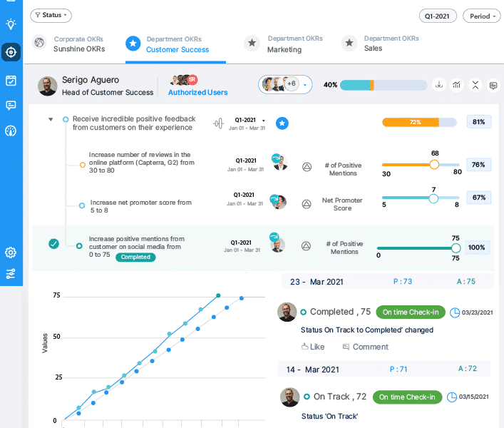Toggle the star on Marketing department tab
504x428 pixels.
point(251,44)
